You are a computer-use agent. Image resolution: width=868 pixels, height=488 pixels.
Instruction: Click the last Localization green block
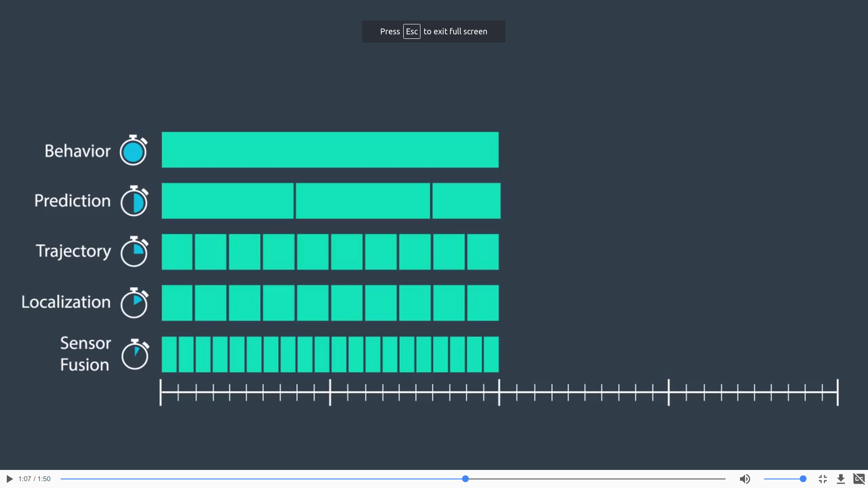[x=483, y=303]
